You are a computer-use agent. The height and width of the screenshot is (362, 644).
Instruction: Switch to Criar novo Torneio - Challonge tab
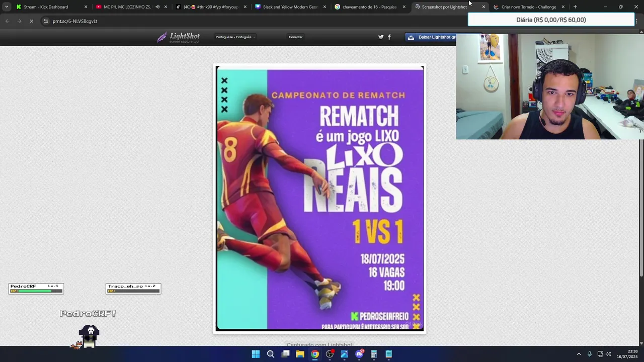point(528,7)
